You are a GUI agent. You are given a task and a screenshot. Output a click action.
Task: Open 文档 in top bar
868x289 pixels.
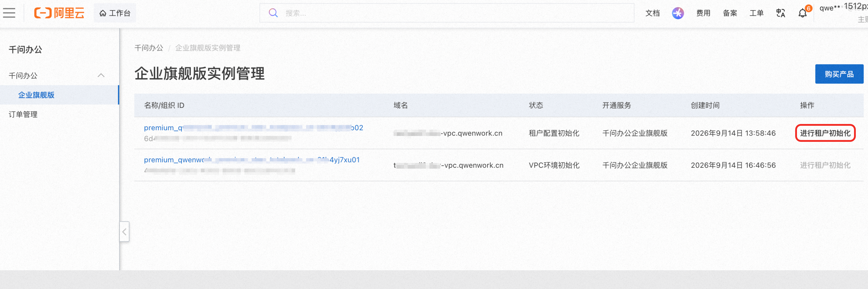pos(652,13)
